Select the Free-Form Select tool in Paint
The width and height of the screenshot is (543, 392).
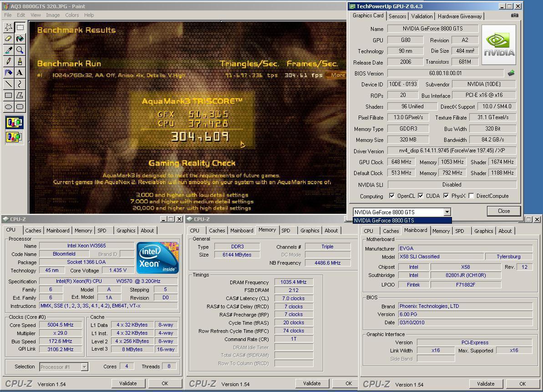tap(9, 27)
